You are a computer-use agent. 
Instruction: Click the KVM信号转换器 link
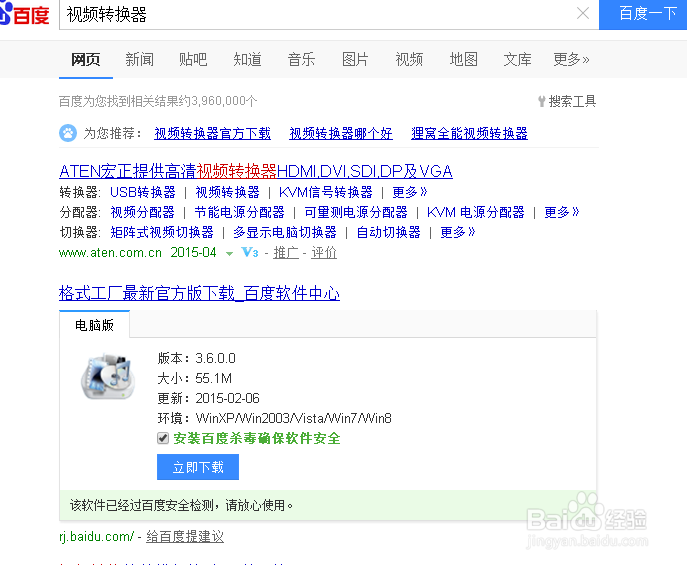point(326,192)
